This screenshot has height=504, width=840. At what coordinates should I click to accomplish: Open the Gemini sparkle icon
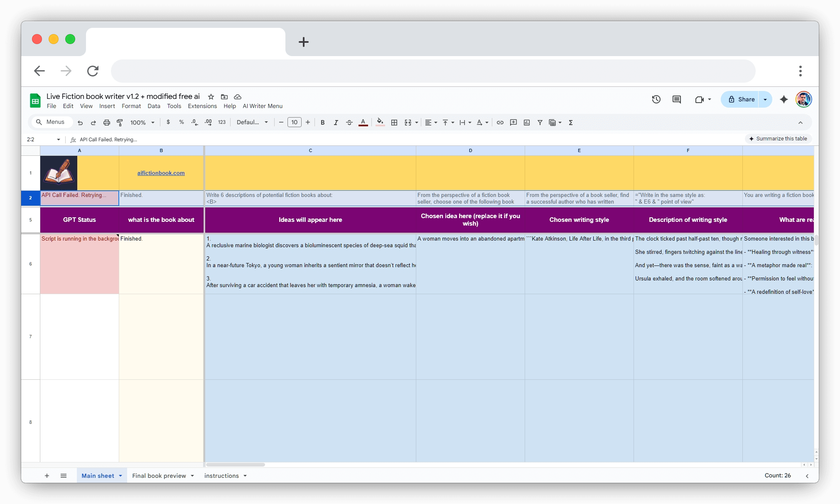(x=784, y=99)
